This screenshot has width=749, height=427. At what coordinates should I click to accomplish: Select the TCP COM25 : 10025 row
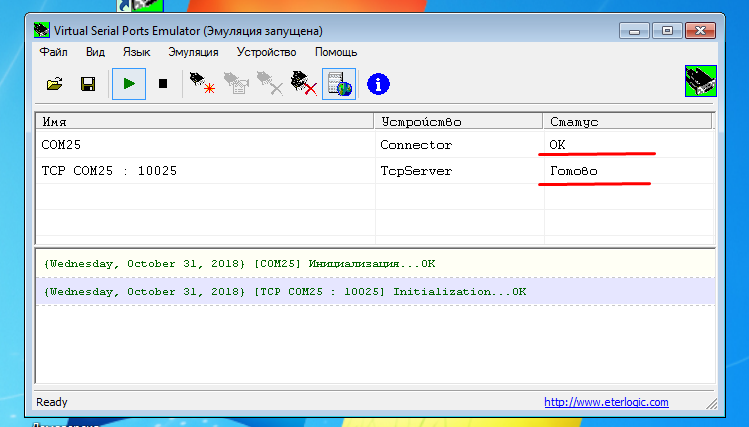tap(375, 171)
